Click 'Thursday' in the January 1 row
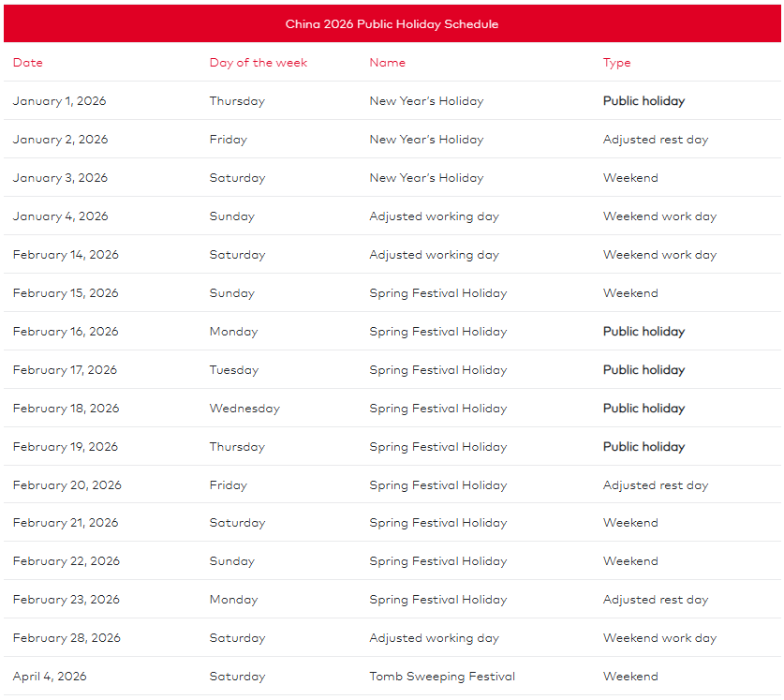The width and height of the screenshot is (784, 700). 237,101
